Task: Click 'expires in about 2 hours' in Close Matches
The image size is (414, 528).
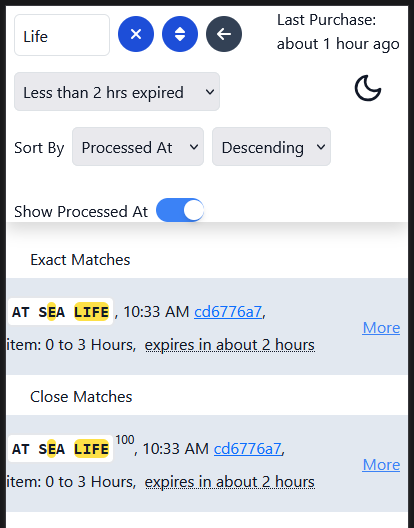Action: [230, 482]
